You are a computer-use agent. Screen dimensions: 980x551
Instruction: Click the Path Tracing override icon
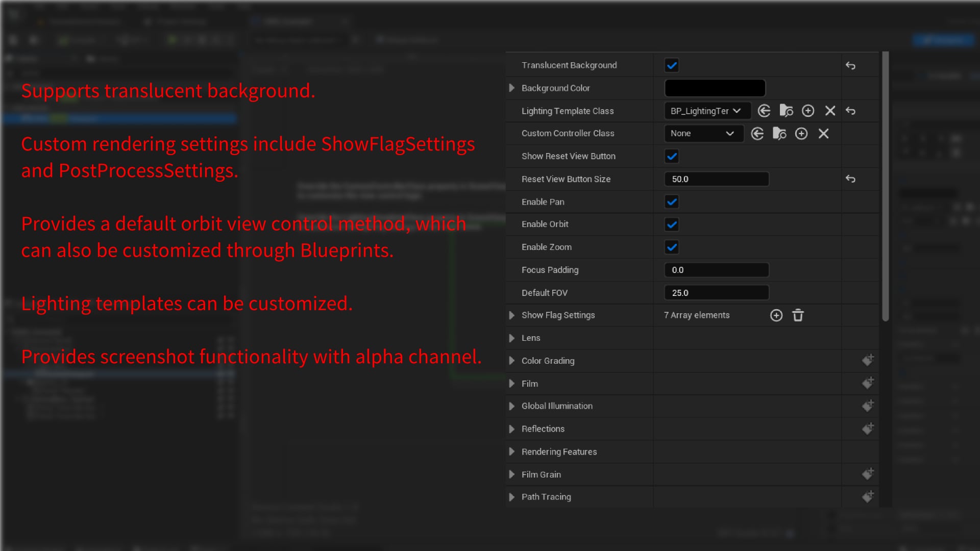pos(868,496)
